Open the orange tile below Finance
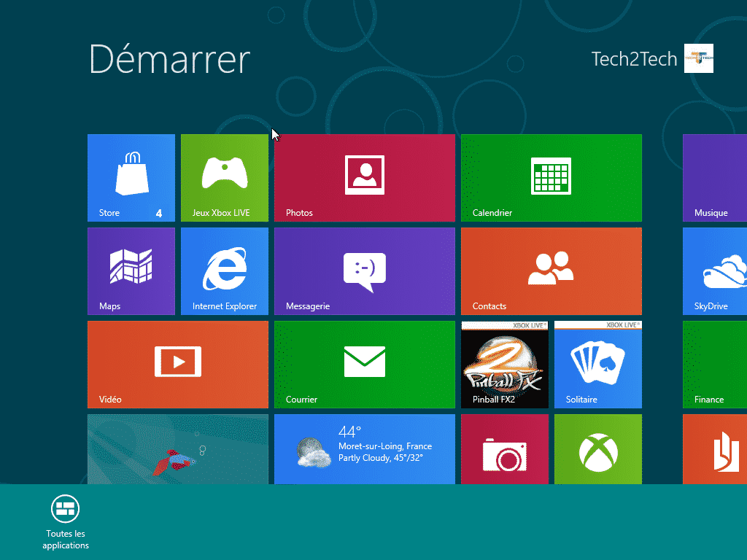This screenshot has width=747, height=560. coord(715,449)
